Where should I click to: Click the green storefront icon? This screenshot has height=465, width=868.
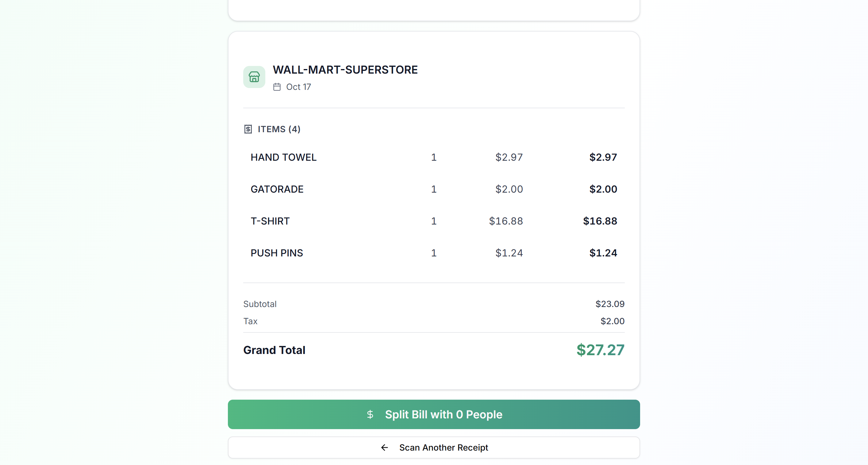coord(254,77)
